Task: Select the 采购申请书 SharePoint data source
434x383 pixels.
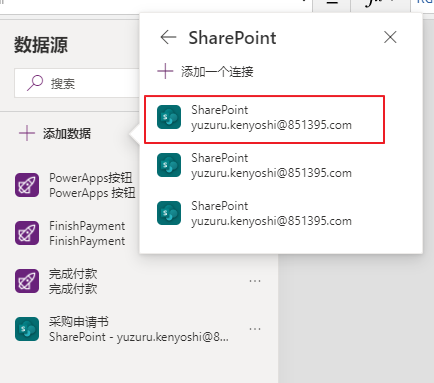Action: pyautogui.click(x=139, y=329)
